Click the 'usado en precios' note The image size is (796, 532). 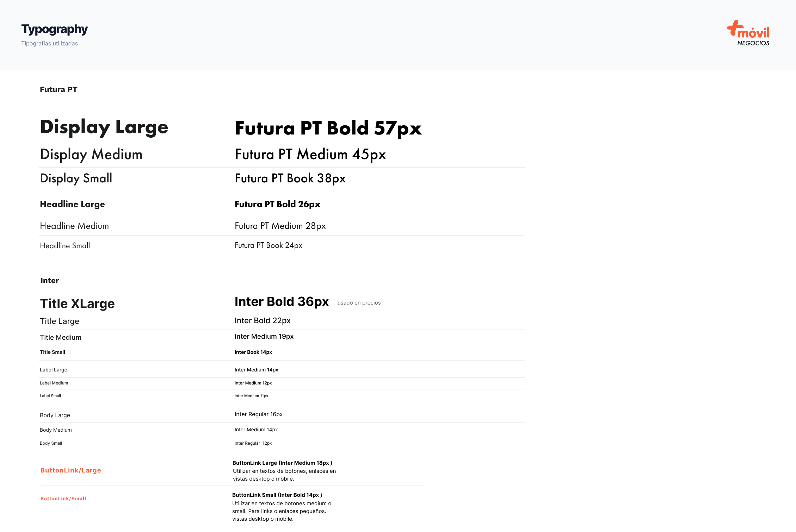click(359, 303)
